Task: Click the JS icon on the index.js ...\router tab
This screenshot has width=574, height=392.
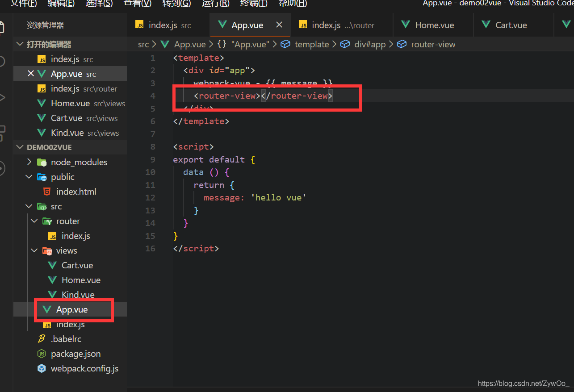Action: click(x=303, y=25)
